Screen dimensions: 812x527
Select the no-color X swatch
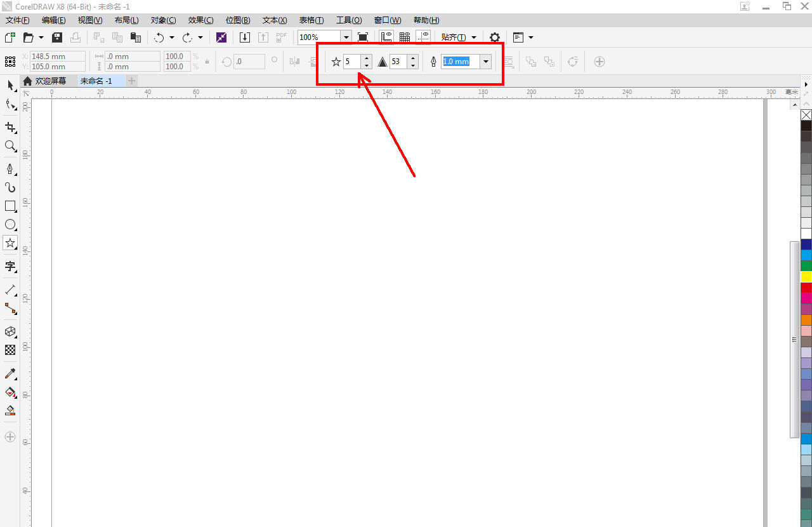click(806, 115)
